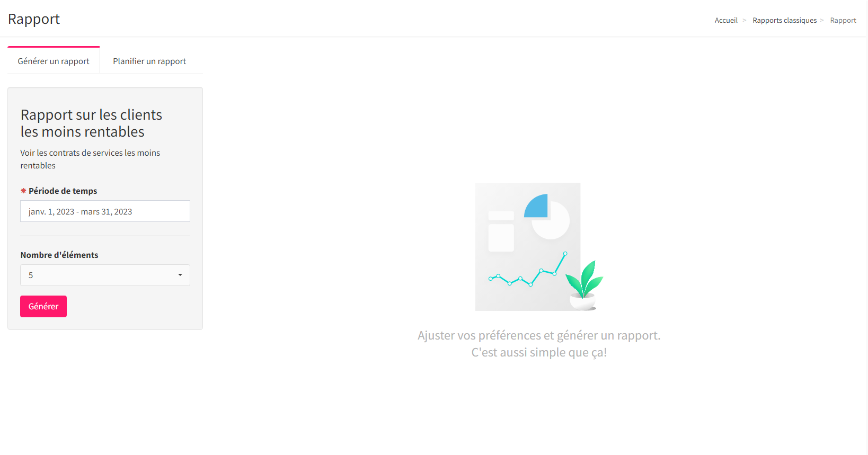868x455 pixels.
Task: Click the Ajuster vos préférences placeholder text
Action: click(539, 344)
